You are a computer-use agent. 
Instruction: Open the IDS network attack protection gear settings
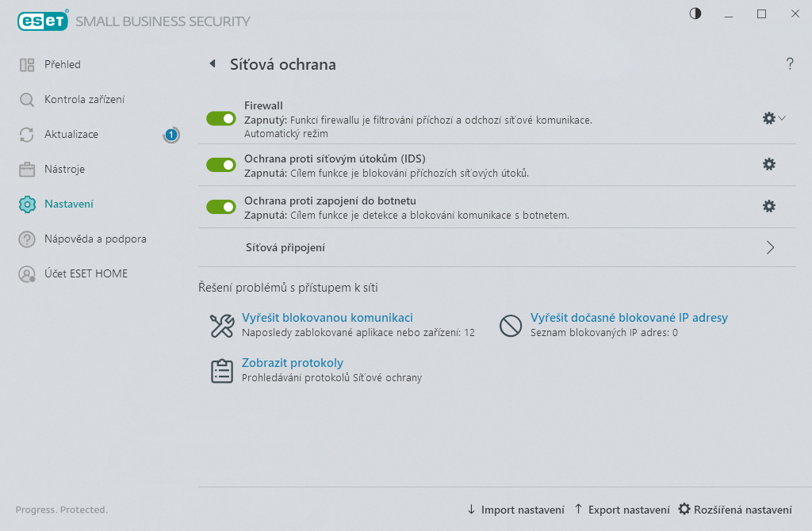[769, 165]
